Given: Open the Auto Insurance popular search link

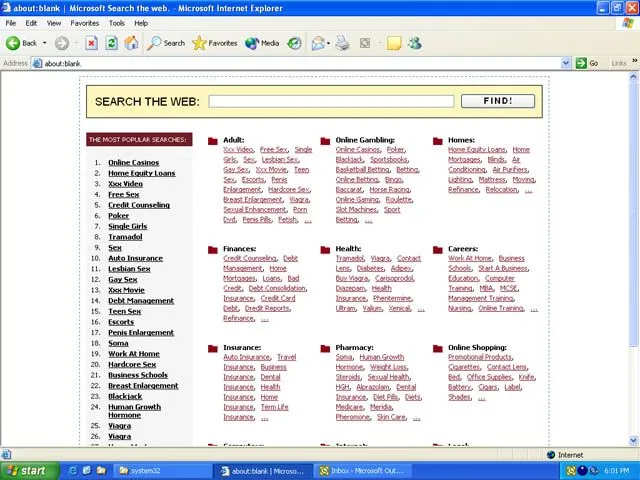Looking at the screenshot, I should coord(136,258).
